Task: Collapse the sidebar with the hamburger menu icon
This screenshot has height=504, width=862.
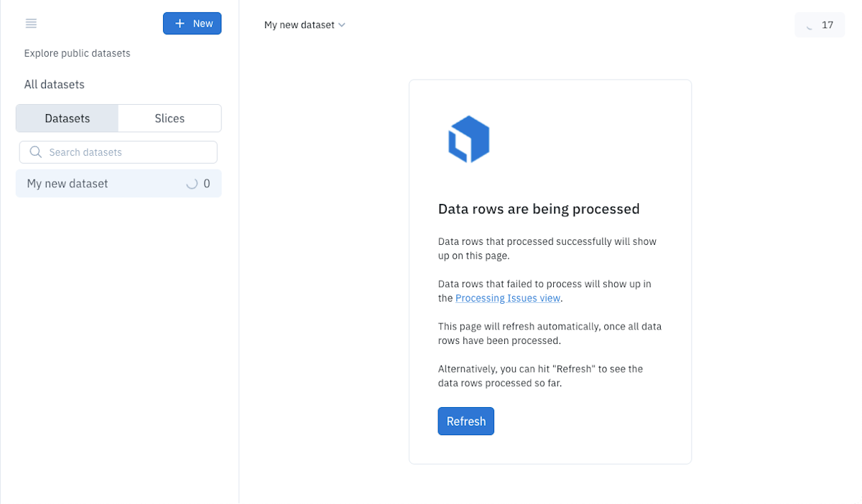Action: 31,24
